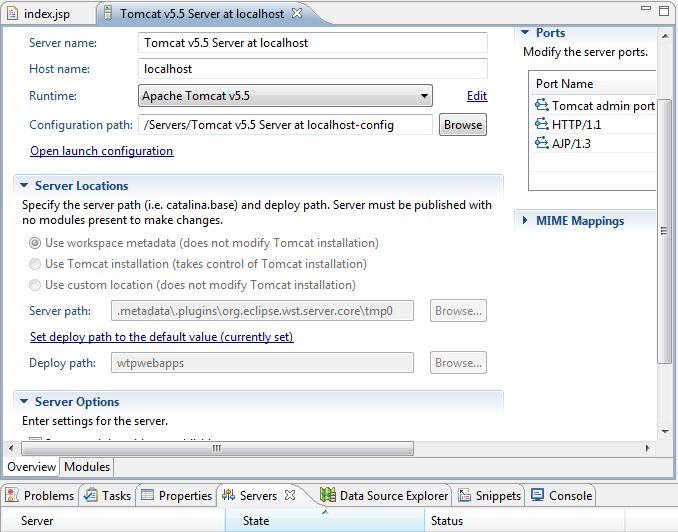
Task: Click the Tomcat admin port icon
Action: click(x=541, y=105)
